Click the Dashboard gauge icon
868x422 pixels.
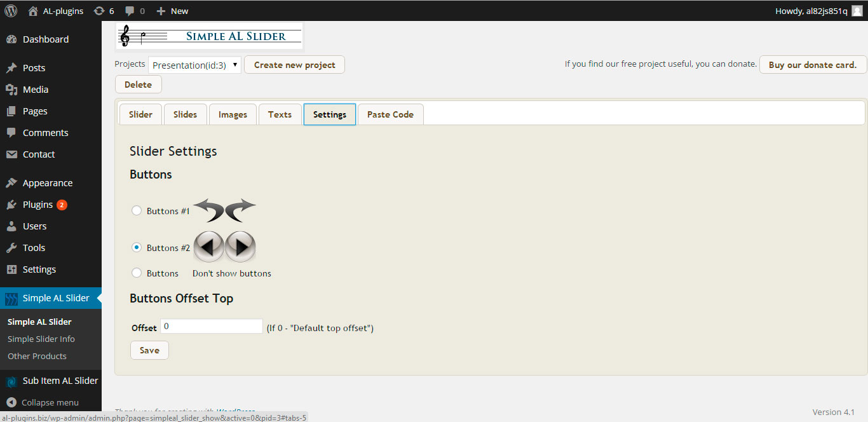pyautogui.click(x=11, y=39)
